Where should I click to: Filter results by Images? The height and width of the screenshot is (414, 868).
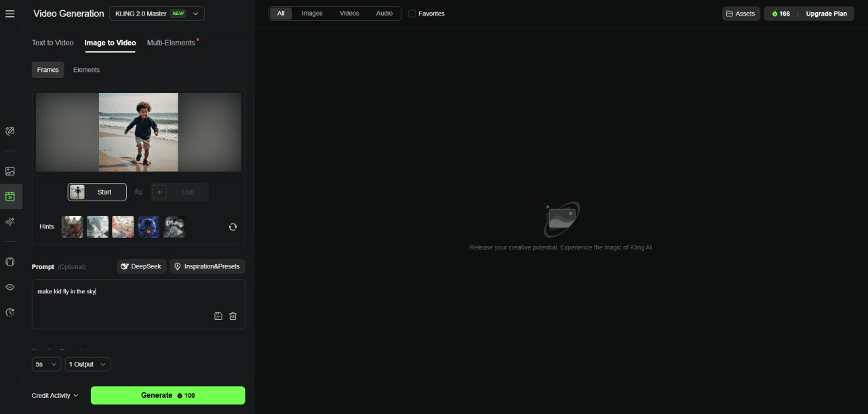(312, 14)
